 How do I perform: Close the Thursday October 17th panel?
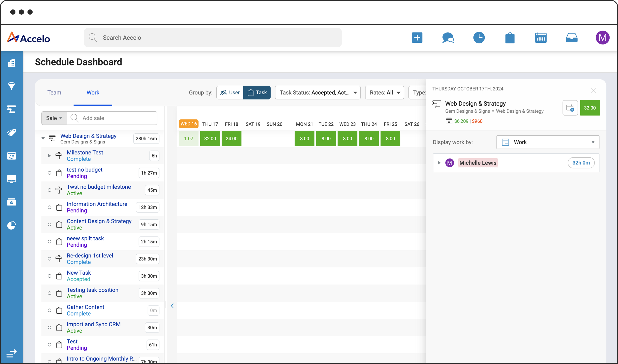(x=593, y=90)
